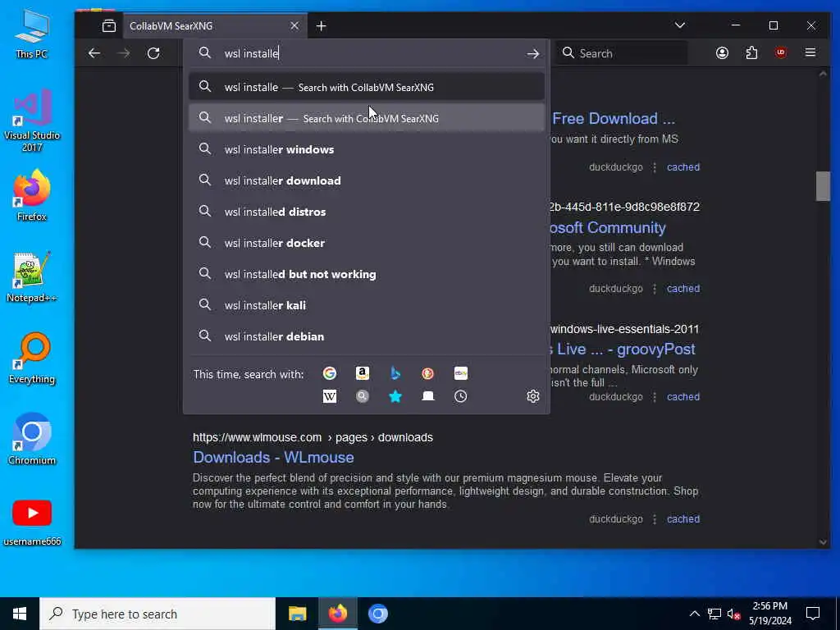Open options dots beside groovyPost duckduckgo label

pos(655,397)
